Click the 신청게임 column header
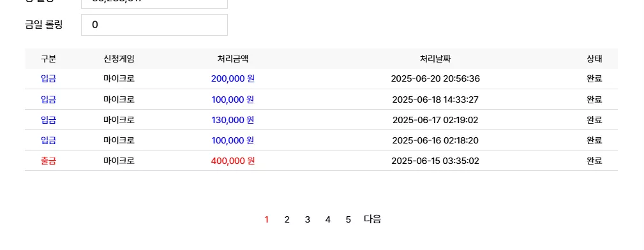Viewport: 644px width, 250px height. pyautogui.click(x=119, y=59)
